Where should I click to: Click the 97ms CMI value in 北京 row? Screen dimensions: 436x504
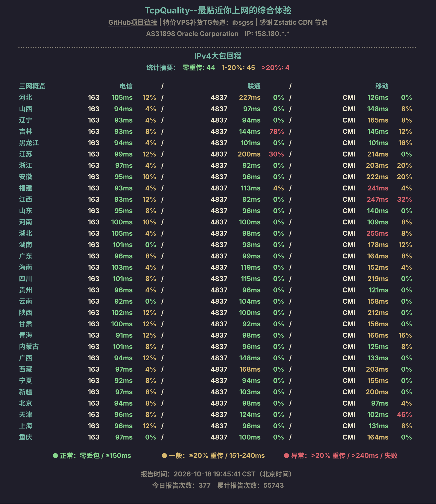tap(380, 403)
